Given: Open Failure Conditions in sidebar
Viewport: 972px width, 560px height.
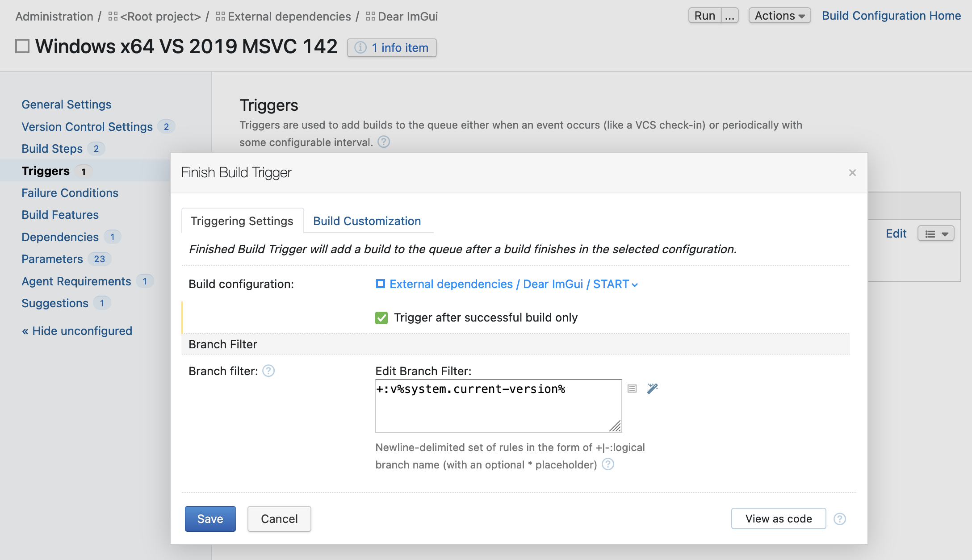Looking at the screenshot, I should tap(70, 193).
